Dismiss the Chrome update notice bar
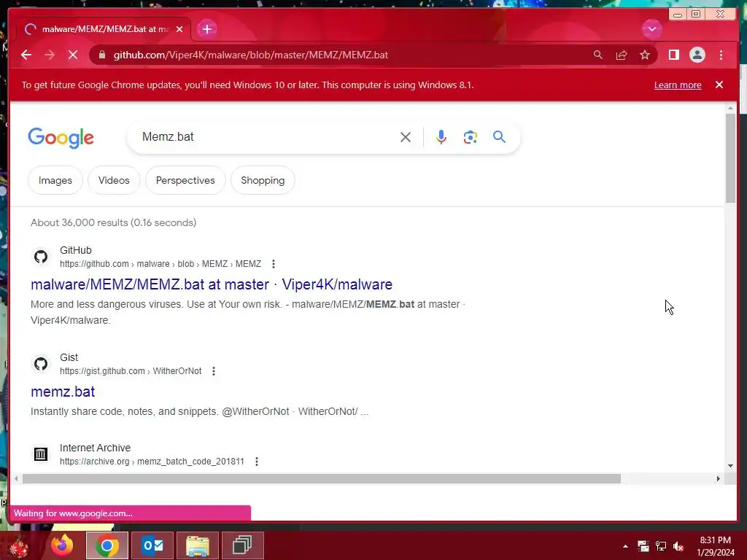This screenshot has height=560, width=747. click(x=719, y=85)
